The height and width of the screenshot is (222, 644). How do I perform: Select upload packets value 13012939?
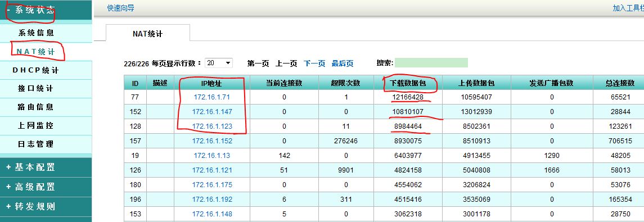tap(476, 112)
